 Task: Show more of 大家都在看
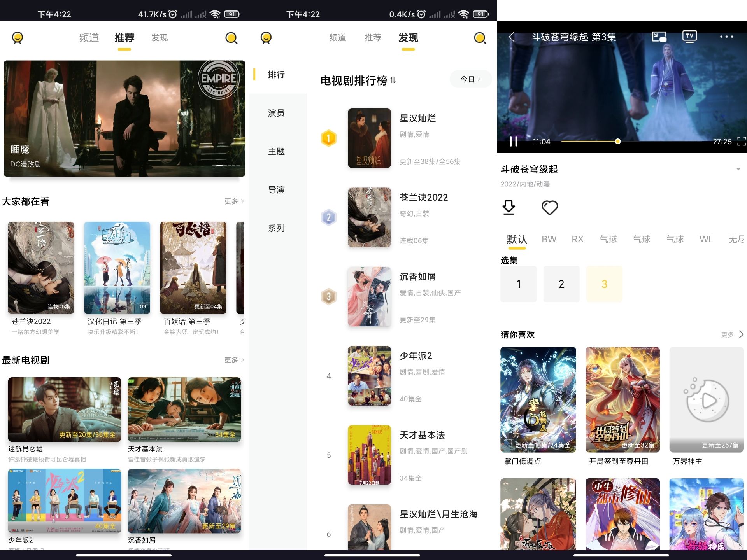[x=234, y=201]
